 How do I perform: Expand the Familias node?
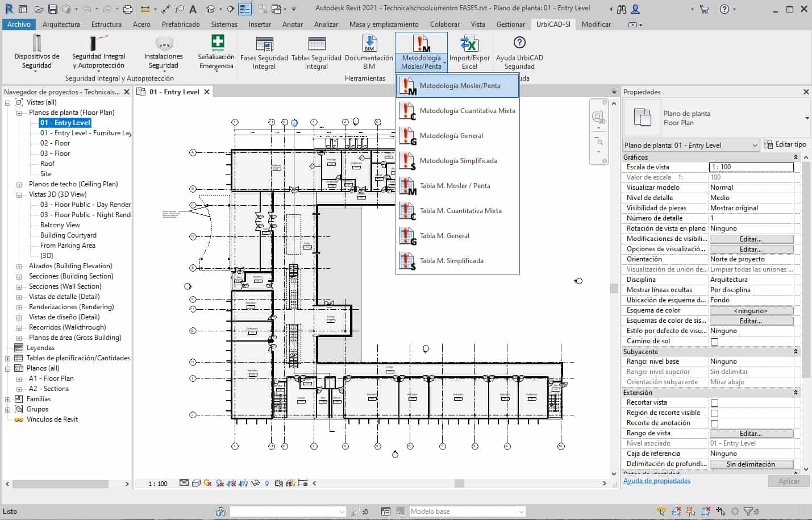coord(8,400)
